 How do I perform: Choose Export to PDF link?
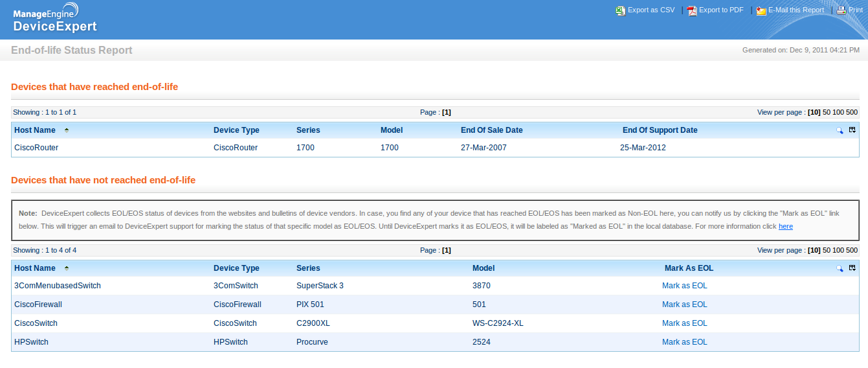coord(721,10)
